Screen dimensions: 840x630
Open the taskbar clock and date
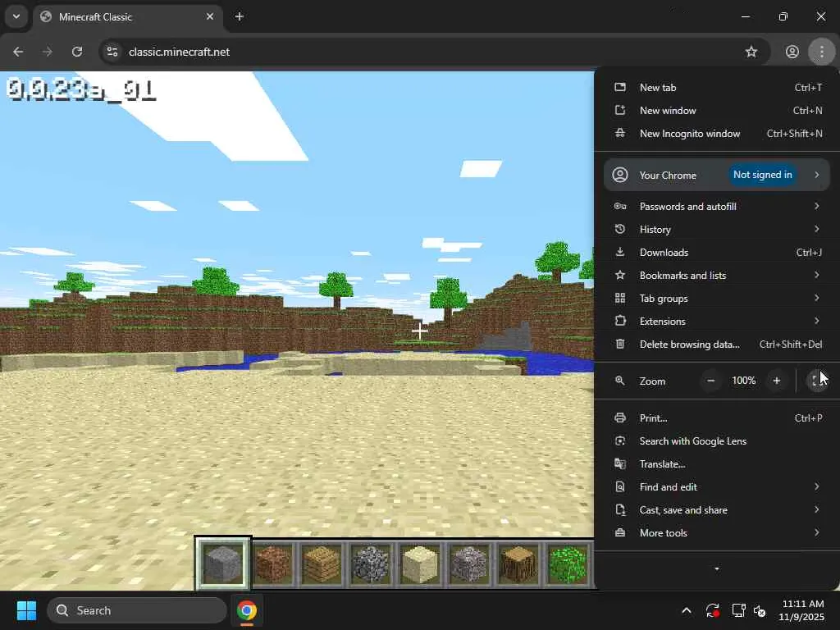(801, 610)
